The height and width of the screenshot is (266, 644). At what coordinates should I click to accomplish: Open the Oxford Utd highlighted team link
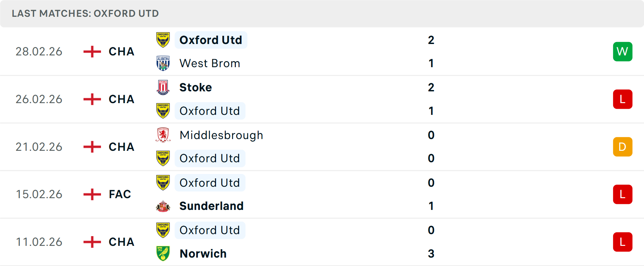211,40
